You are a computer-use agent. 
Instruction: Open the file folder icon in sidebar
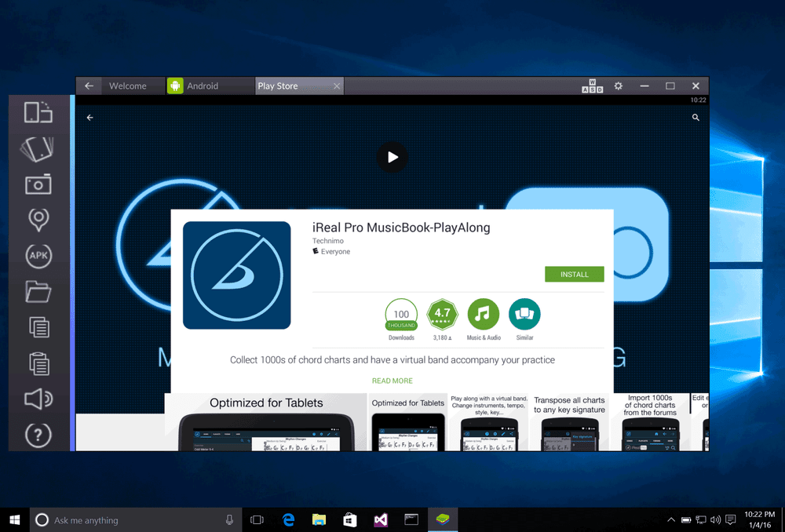pos(38,292)
